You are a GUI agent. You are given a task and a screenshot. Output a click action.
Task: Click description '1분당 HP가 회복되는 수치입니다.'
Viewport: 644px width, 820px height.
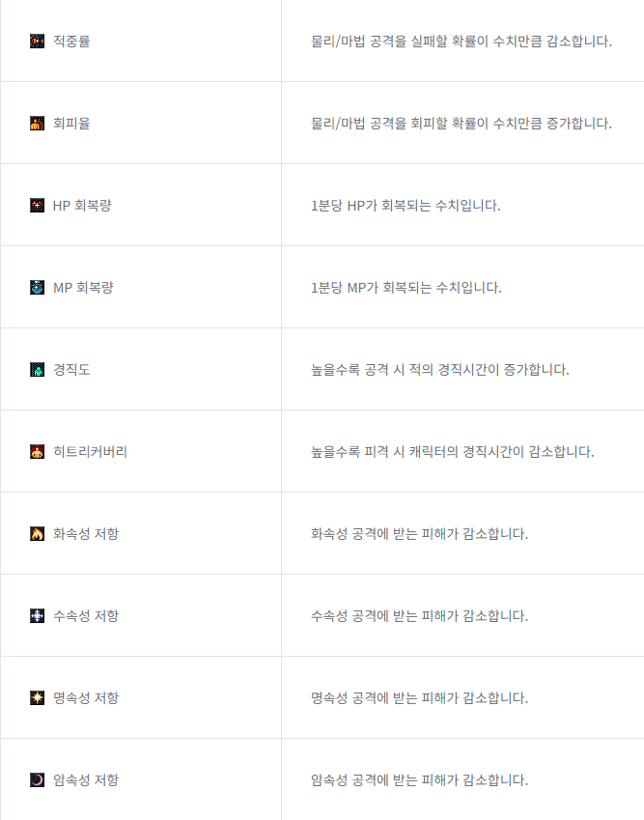(x=406, y=205)
